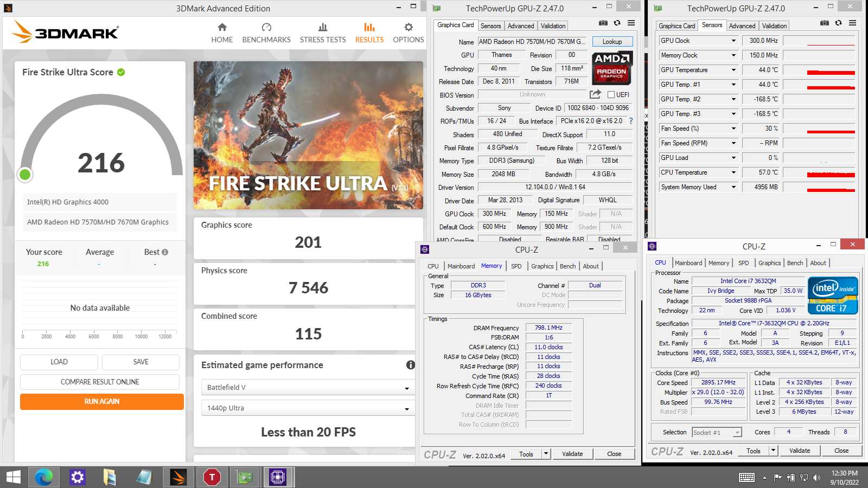Image resolution: width=868 pixels, height=488 pixels.
Task: Click the Lookup button in GPU-Z
Action: 612,42
